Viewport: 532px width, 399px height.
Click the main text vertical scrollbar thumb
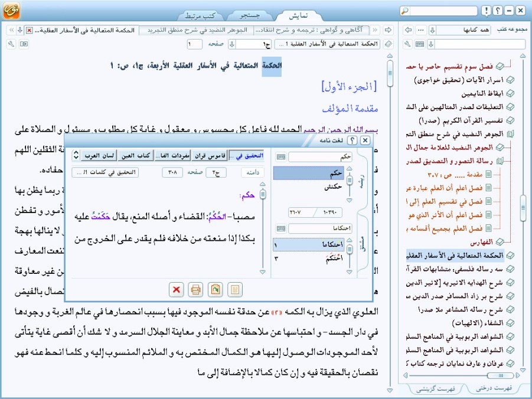(390, 73)
